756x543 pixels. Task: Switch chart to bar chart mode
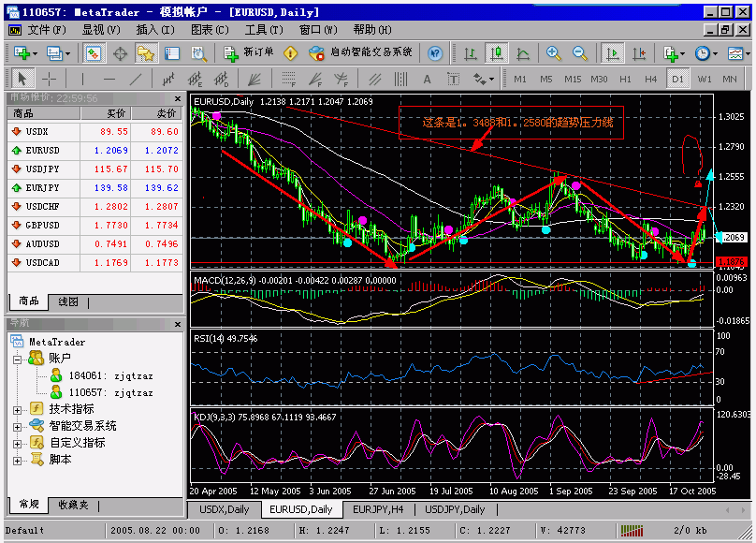tap(470, 53)
